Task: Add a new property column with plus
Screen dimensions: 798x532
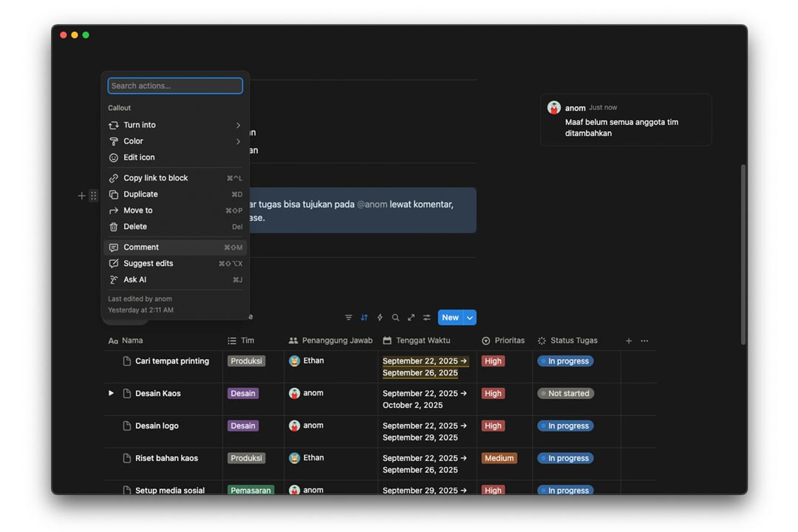Action: [629, 341]
